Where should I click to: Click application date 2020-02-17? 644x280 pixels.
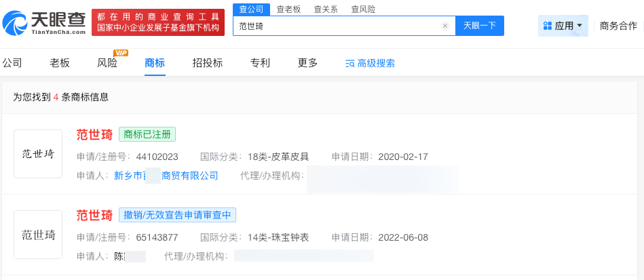coord(403,157)
